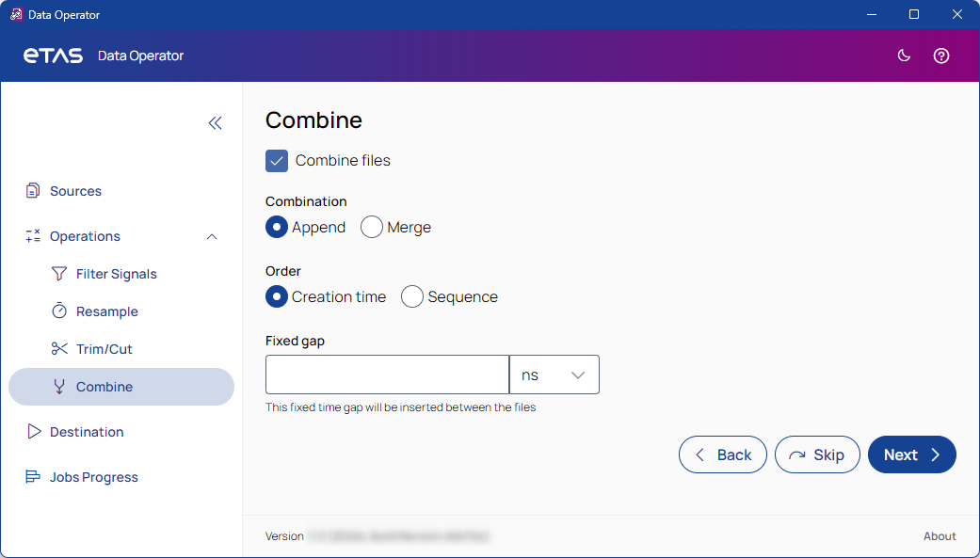Screen dimensions: 980x558
Task: Select the Merge radio button
Action: [x=372, y=228]
